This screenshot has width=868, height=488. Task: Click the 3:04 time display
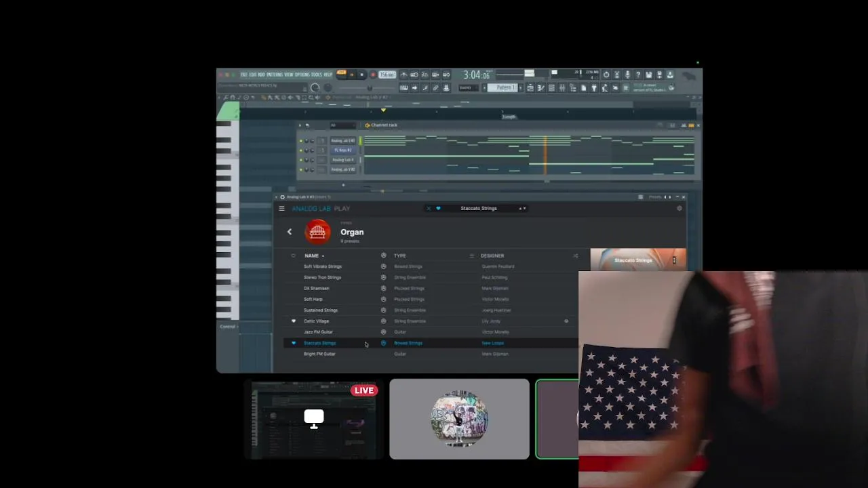click(x=476, y=75)
